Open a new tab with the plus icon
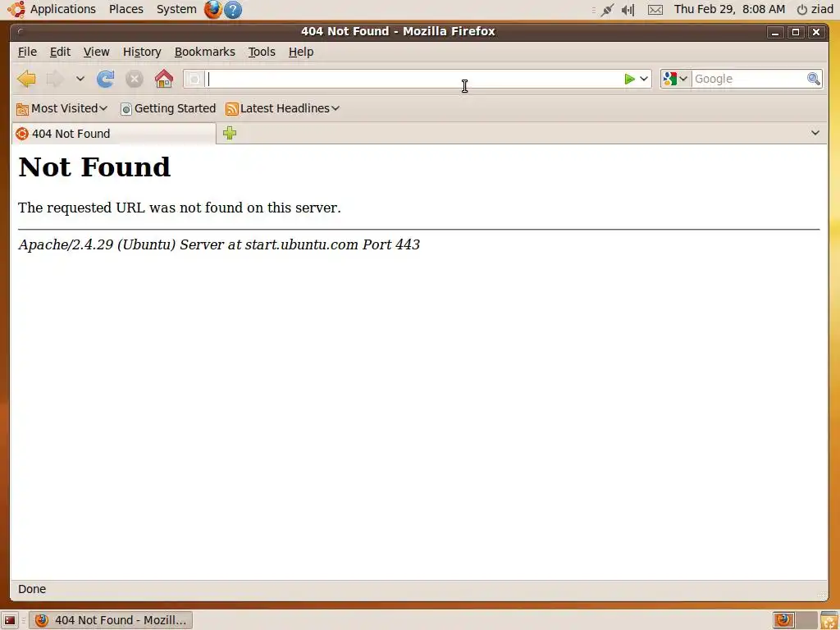This screenshot has width=840, height=630. coord(230,133)
